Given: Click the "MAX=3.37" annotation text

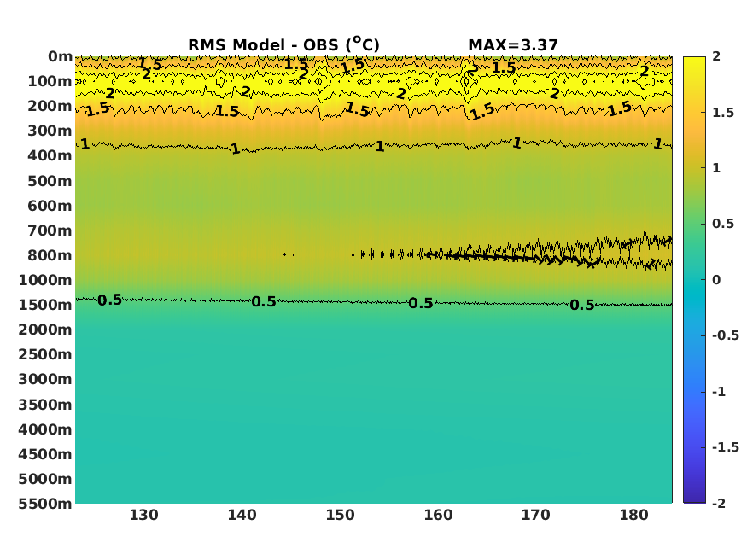Looking at the screenshot, I should click(x=513, y=45).
